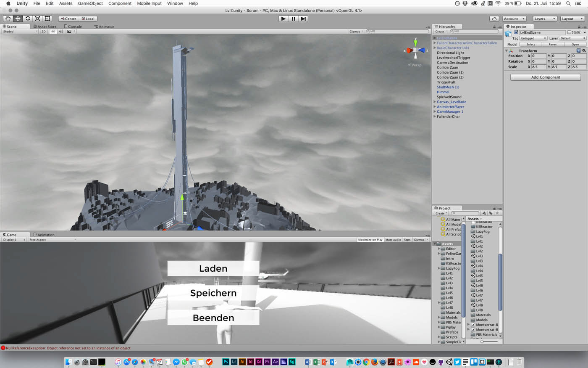This screenshot has width=588, height=368.
Task: Click the Step frame button
Action: pyautogui.click(x=303, y=19)
